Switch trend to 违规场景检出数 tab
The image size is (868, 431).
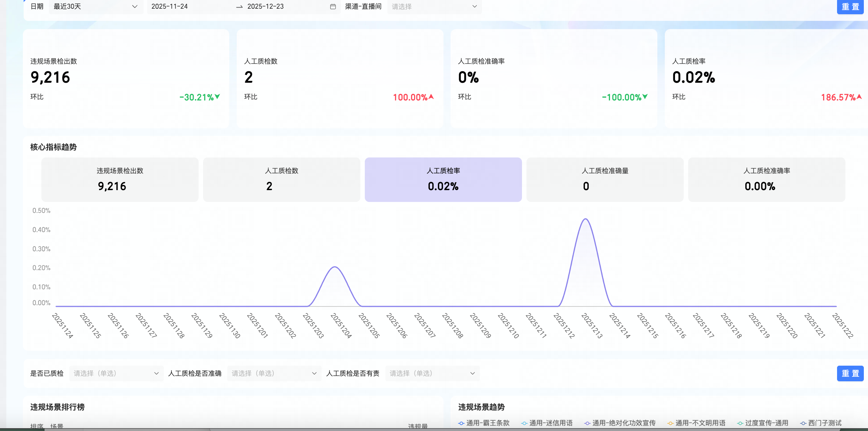(x=120, y=179)
